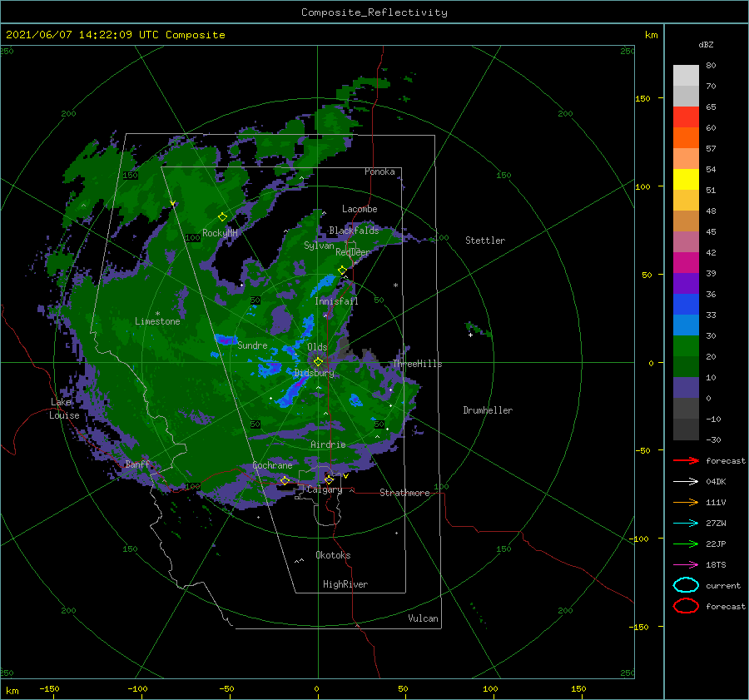Image resolution: width=749 pixels, height=700 pixels.
Task: Click the magenta 39 dBZ color swatch
Action: tap(686, 262)
